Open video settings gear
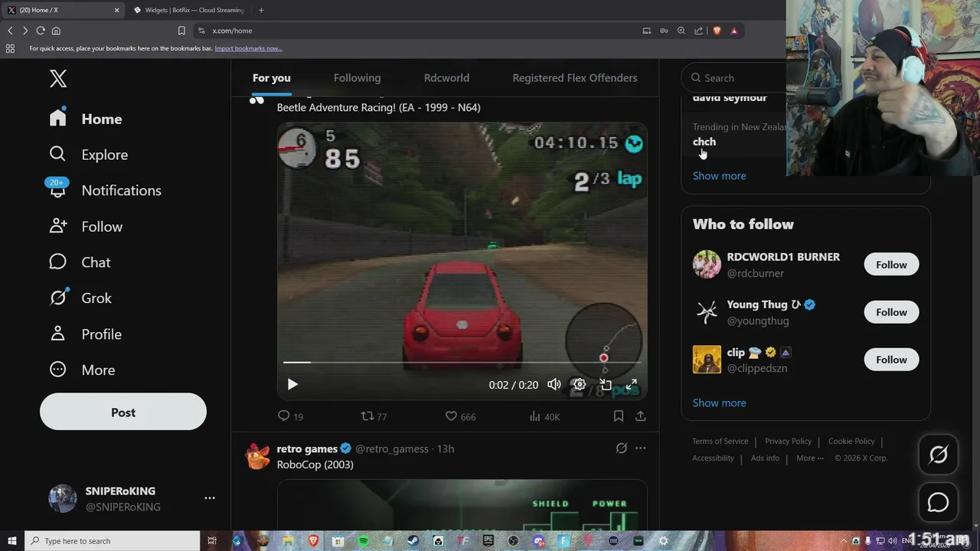This screenshot has height=551, width=980. [x=580, y=385]
